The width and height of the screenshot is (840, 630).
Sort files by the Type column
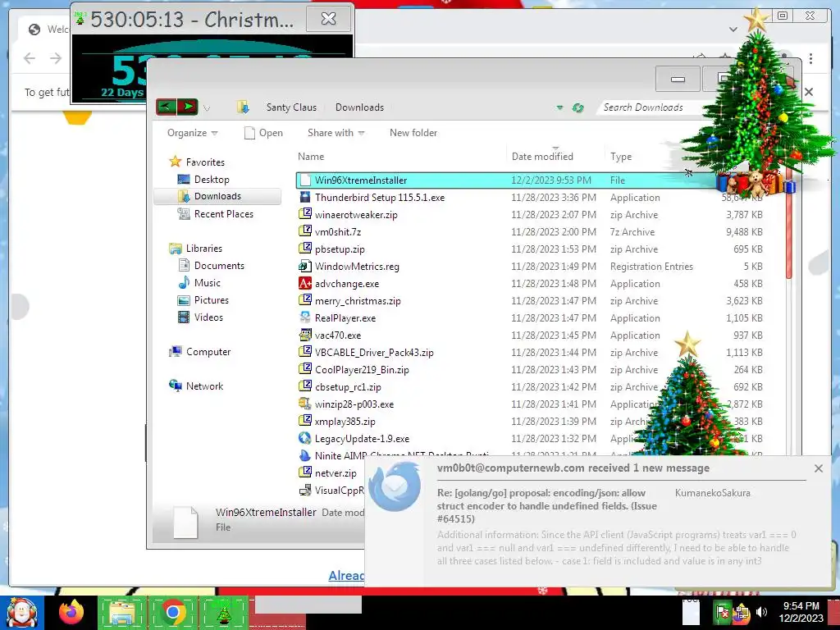pos(621,157)
